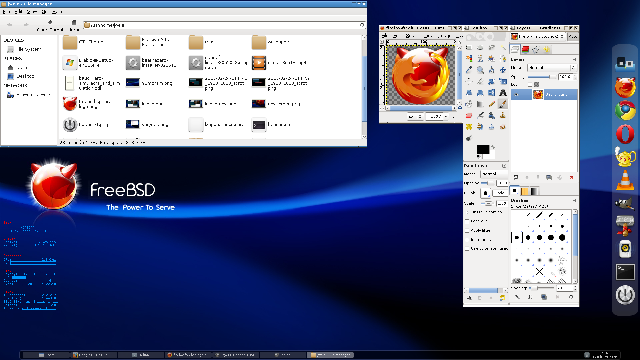This screenshot has height=360, width=640.
Task: Select the Ellipse Select tool in GIMP toolbox
Action: point(480,48)
